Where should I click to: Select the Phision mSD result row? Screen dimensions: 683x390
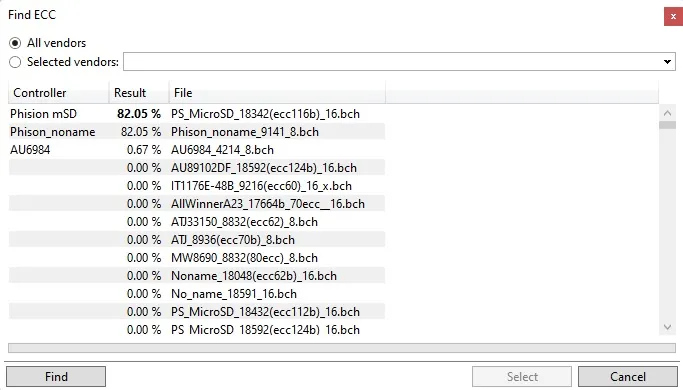(196, 114)
